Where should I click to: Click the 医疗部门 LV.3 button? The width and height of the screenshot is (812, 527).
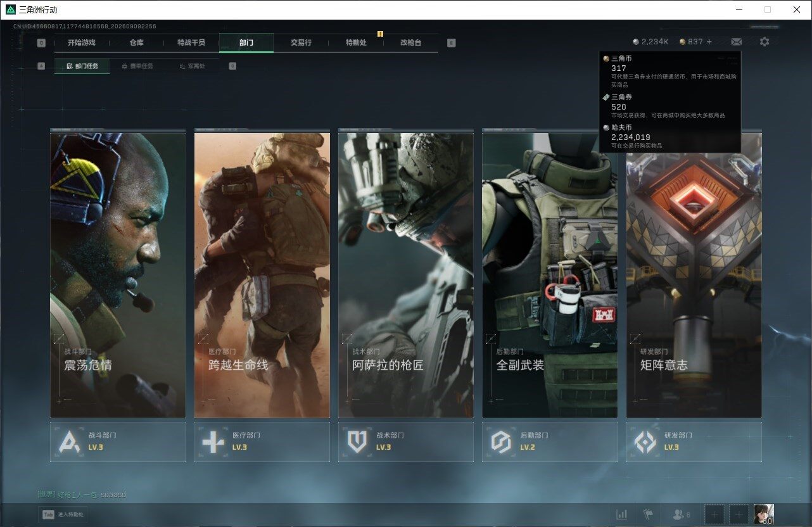tap(262, 441)
